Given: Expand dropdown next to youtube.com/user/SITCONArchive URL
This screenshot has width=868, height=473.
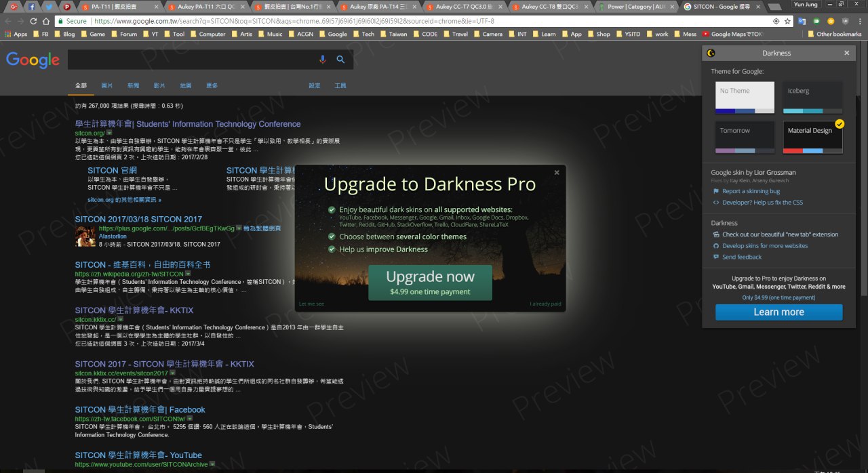Looking at the screenshot, I should [x=212, y=464].
